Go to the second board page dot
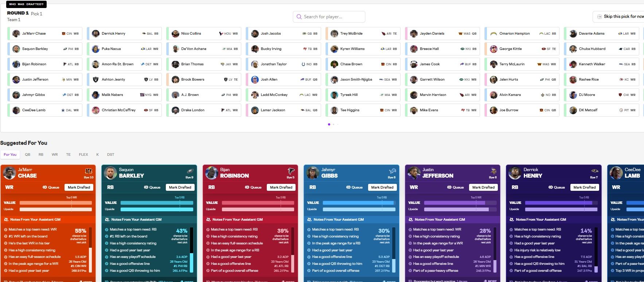Viewport: 644px width, 282px height. click(x=333, y=124)
